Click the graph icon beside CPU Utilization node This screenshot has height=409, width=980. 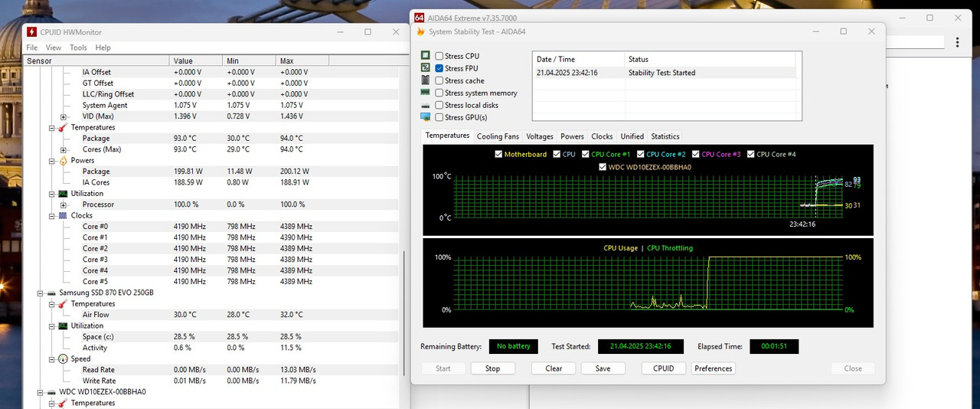tap(63, 194)
